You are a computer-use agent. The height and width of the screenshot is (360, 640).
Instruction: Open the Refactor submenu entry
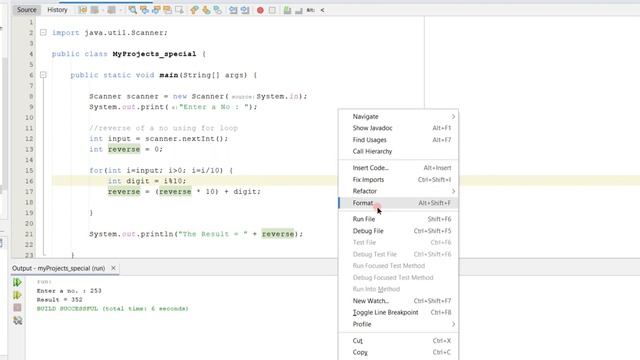(399, 191)
